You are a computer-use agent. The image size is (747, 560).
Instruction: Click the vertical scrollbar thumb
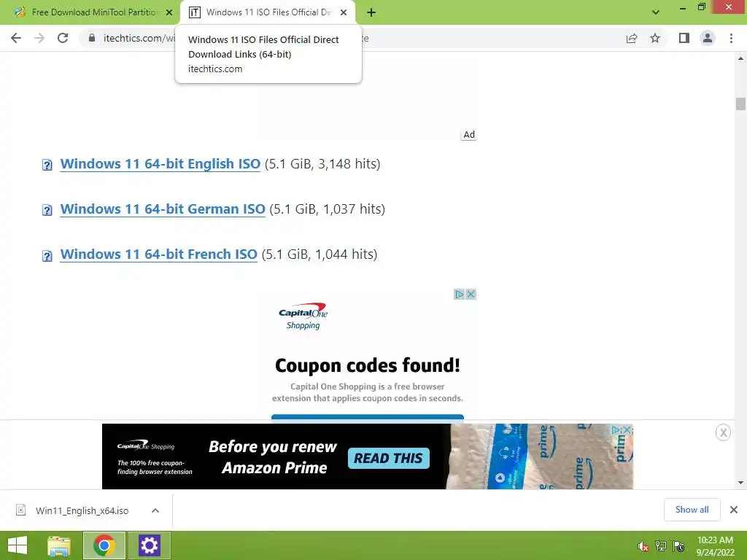point(740,104)
